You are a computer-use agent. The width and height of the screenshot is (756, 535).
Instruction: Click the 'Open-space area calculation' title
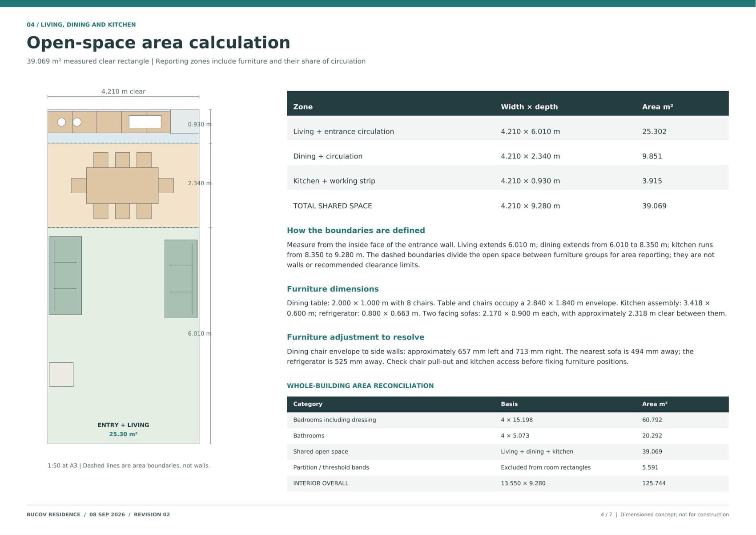(158, 43)
